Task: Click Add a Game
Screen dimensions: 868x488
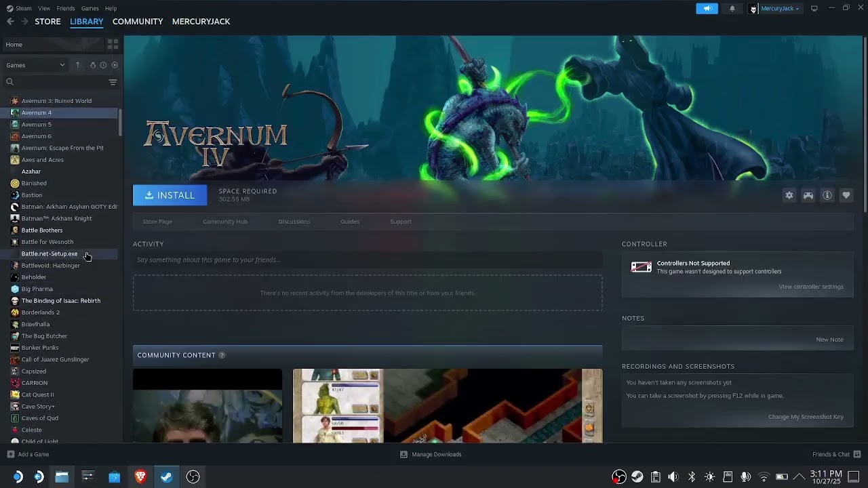Action: click(x=28, y=454)
